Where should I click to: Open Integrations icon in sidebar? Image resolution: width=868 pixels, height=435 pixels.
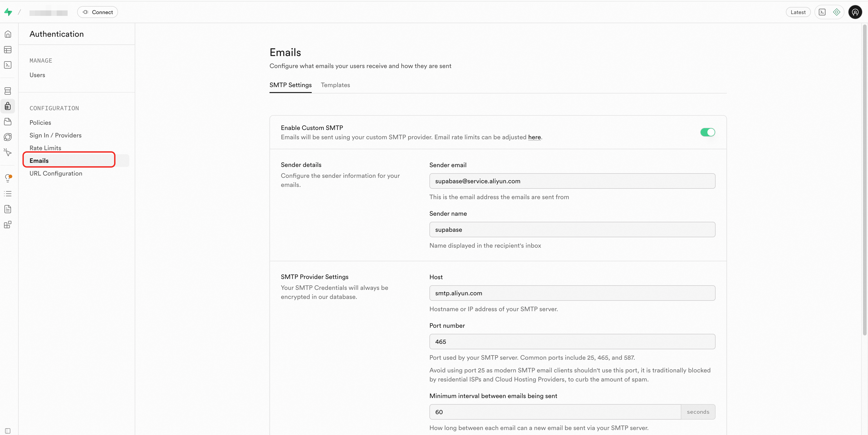click(x=8, y=225)
